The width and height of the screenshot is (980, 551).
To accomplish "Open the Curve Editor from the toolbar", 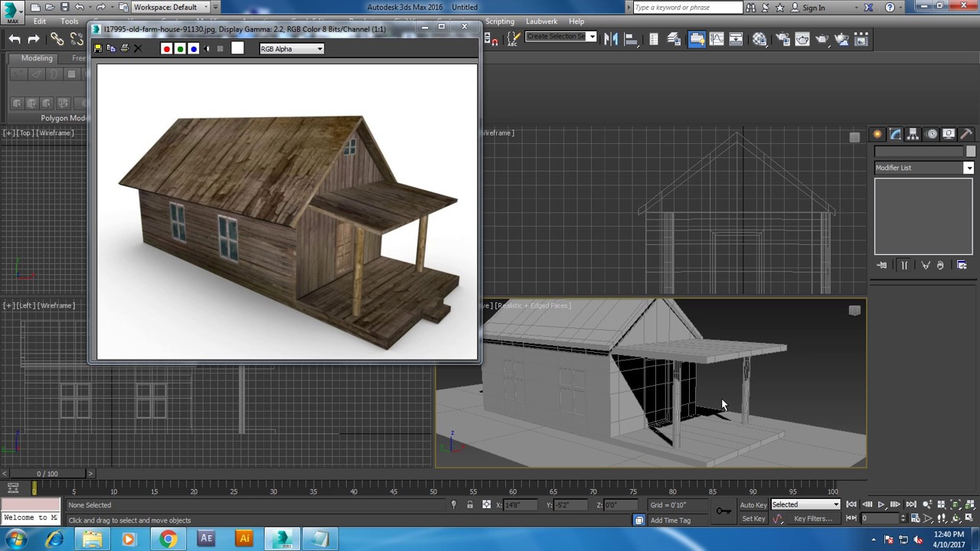I will (x=717, y=39).
